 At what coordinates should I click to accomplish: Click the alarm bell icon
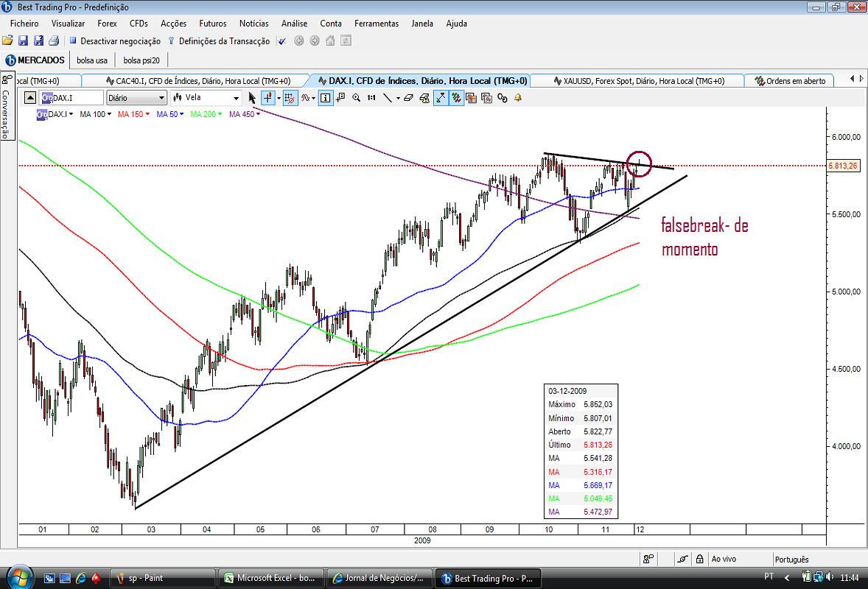tap(518, 98)
